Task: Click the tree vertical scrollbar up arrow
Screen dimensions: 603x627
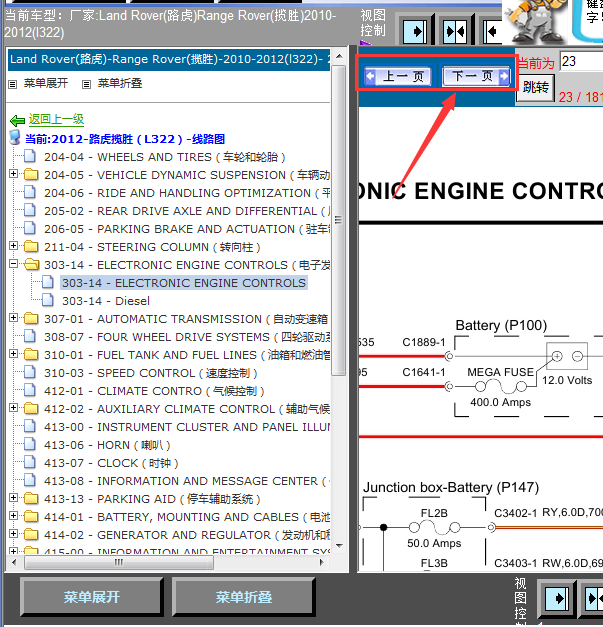Action: 339,56
